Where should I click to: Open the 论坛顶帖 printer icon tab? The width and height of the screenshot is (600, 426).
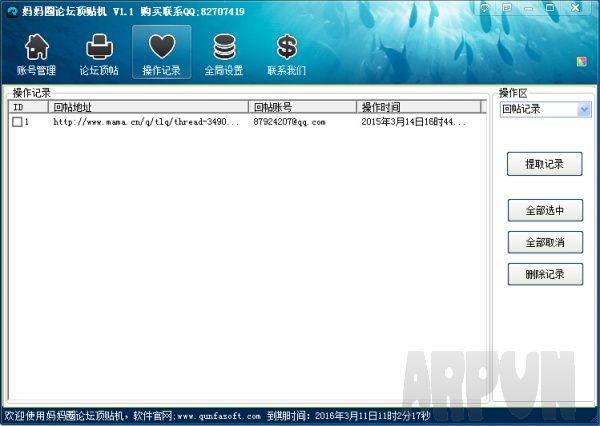[99, 53]
